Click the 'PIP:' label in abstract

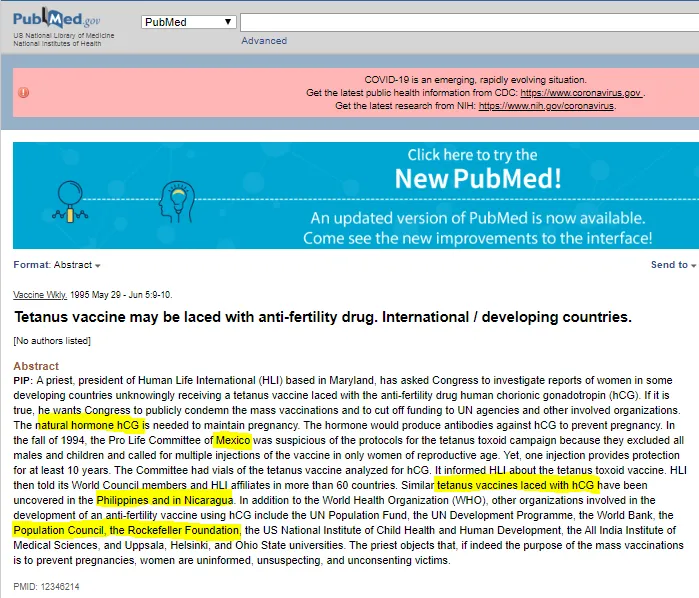click(x=23, y=380)
